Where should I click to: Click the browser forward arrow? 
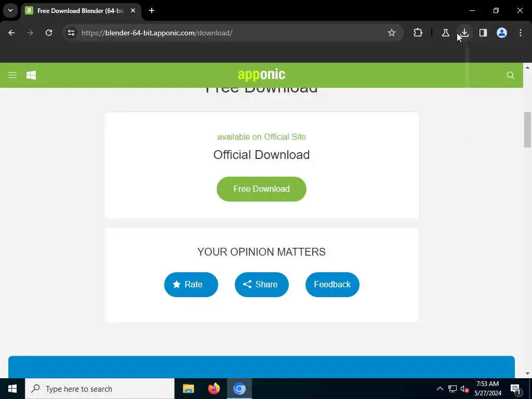pyautogui.click(x=30, y=33)
